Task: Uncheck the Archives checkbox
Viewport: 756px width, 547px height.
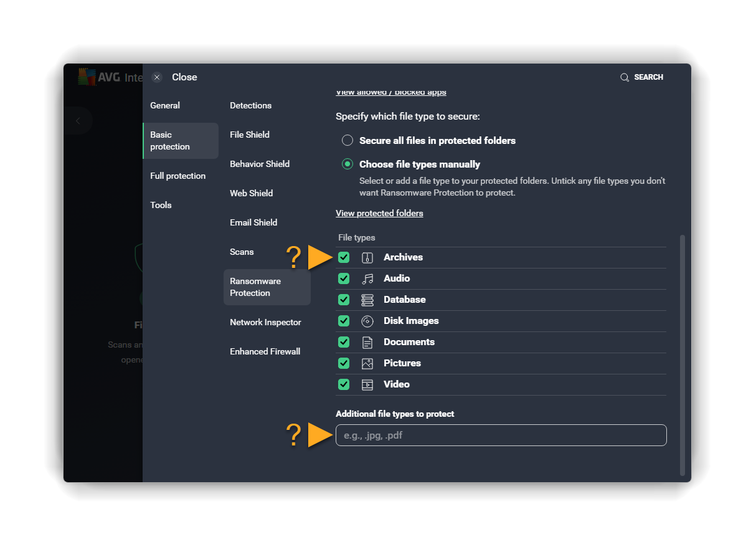Action: (x=344, y=257)
